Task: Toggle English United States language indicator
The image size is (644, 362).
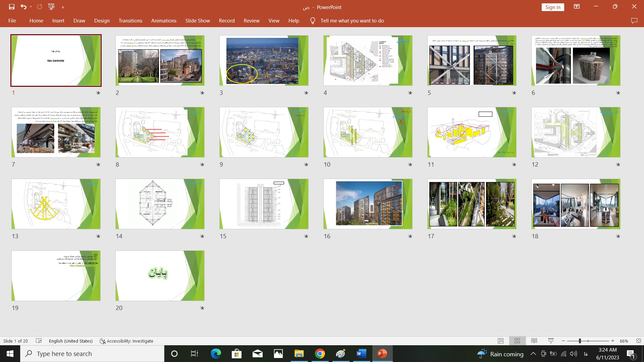Action: [70, 341]
